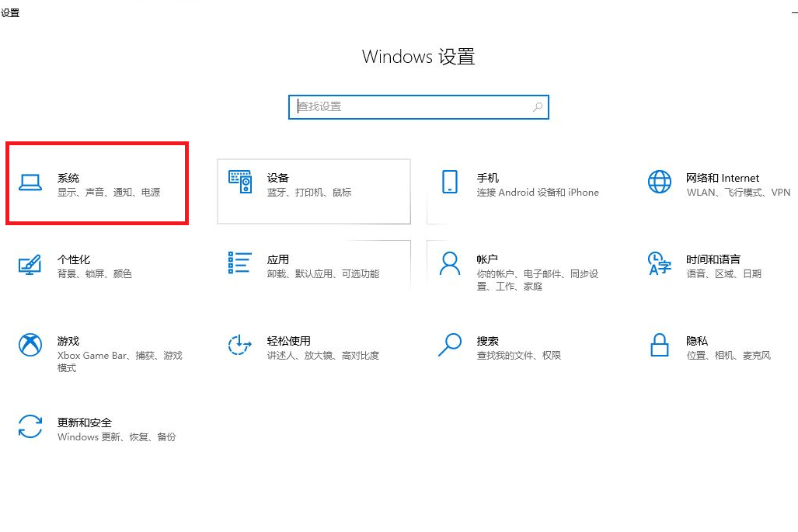The height and width of the screenshot is (532, 798).
Task: Click the laptop icon for 系统
Action: tap(30, 183)
